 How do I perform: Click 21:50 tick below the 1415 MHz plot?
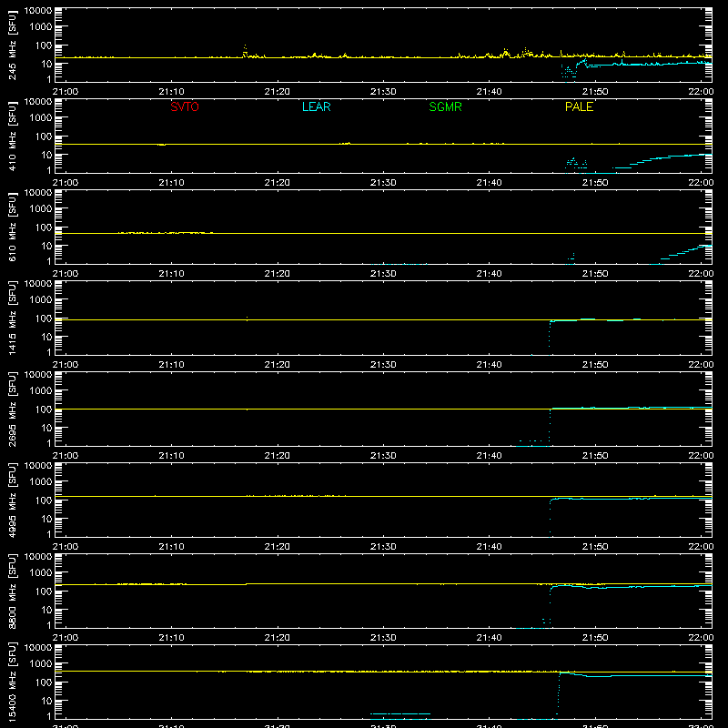[595, 365]
